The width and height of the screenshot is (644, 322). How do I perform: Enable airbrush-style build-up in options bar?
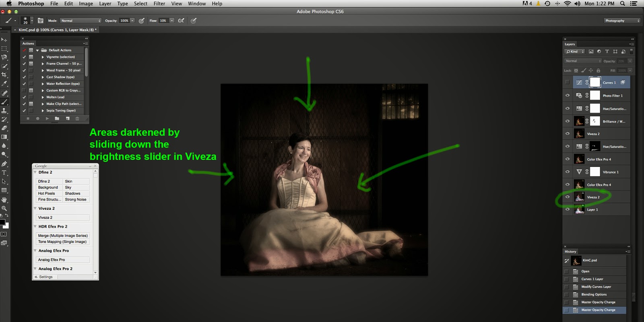point(181,21)
